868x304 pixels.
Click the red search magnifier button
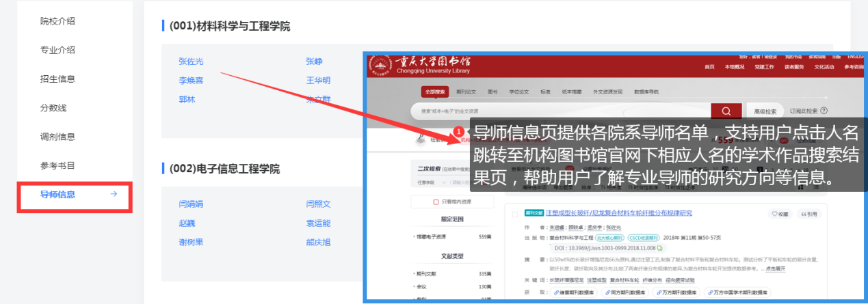tap(726, 111)
